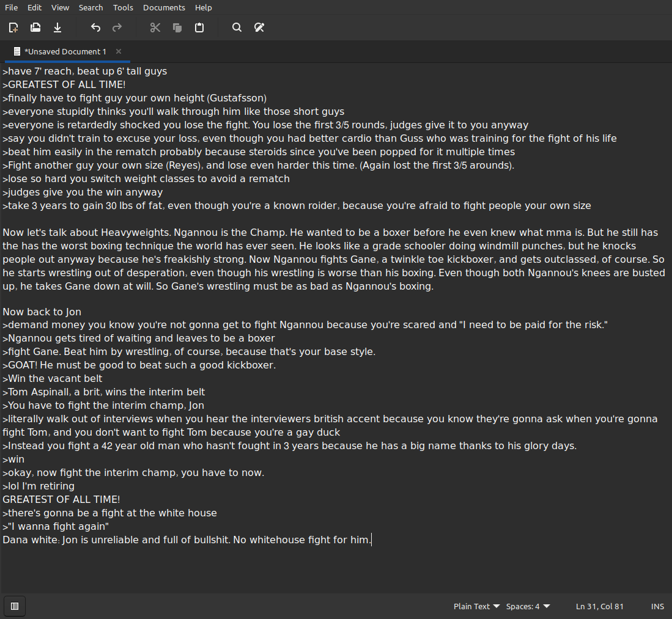Paste from clipboard icon
Image resolution: width=672 pixels, height=619 pixels.
[199, 28]
